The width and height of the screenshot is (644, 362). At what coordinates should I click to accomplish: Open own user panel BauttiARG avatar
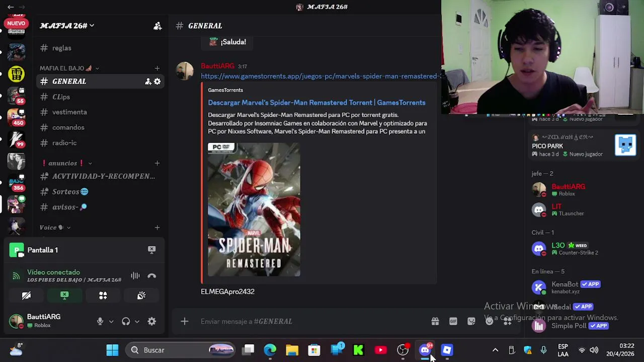pyautogui.click(x=16, y=321)
